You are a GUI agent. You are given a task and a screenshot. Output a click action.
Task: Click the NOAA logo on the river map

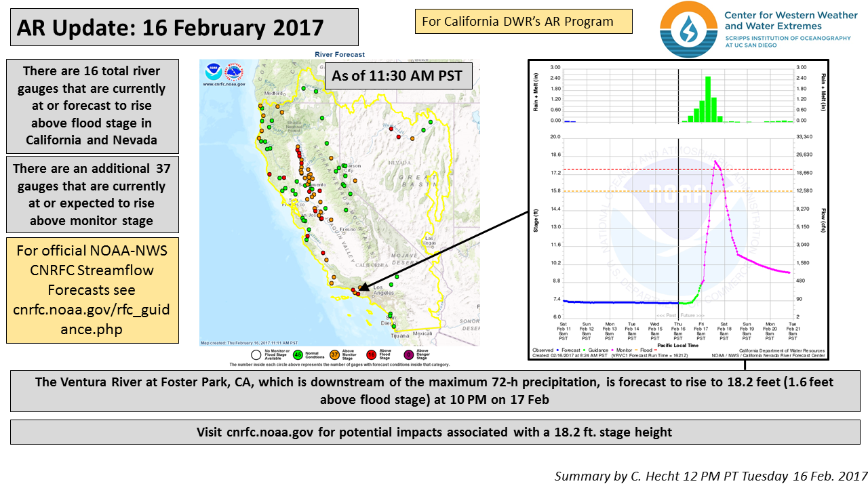coord(214,70)
